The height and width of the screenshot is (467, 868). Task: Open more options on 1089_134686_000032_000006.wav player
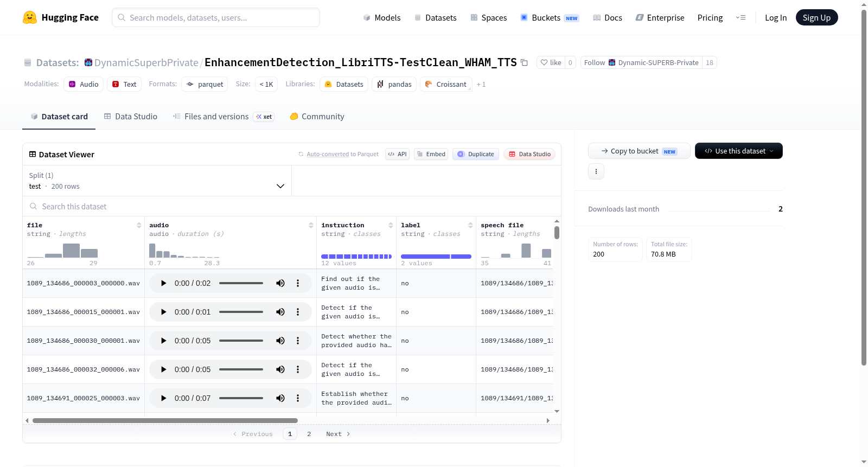click(298, 369)
